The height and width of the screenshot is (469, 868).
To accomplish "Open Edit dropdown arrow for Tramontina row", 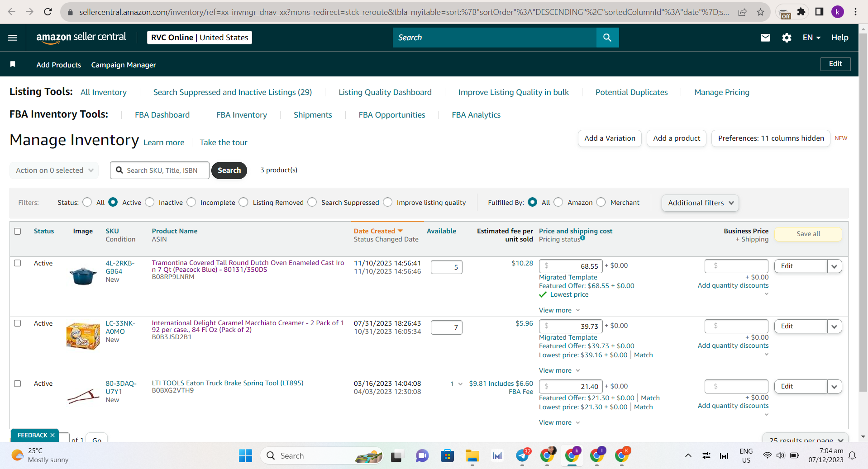I will tap(835, 266).
